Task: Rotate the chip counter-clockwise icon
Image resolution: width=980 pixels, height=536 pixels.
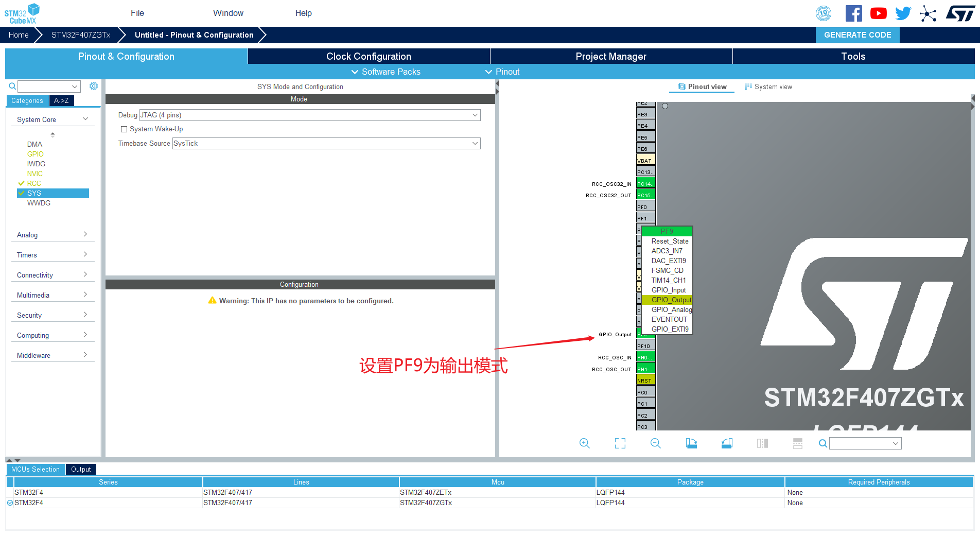Action: tap(727, 443)
